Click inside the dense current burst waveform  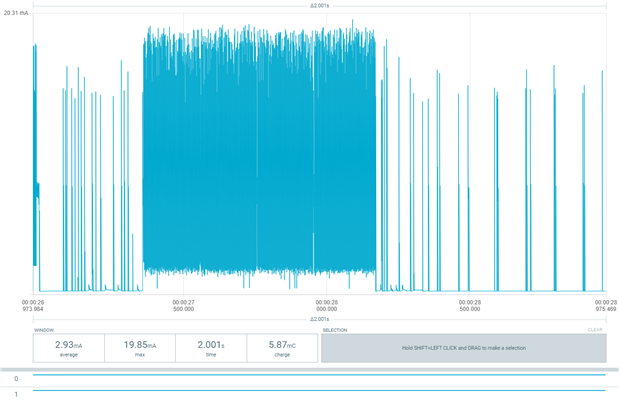click(x=259, y=158)
